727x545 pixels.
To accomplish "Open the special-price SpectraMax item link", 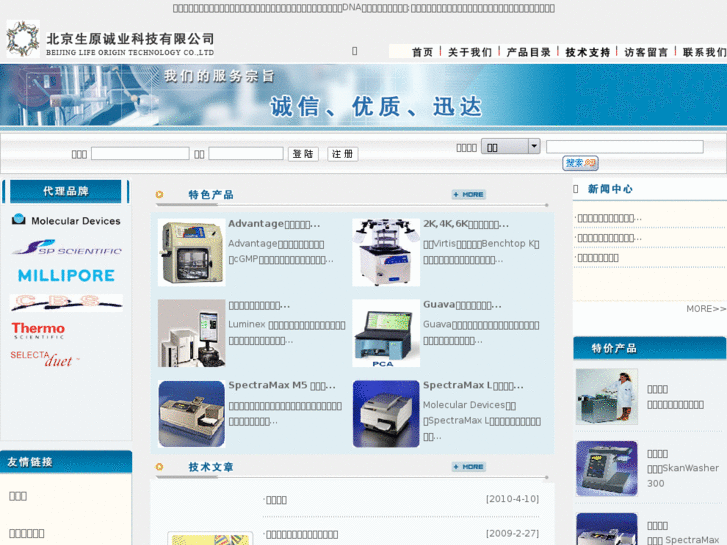I will point(683,540).
